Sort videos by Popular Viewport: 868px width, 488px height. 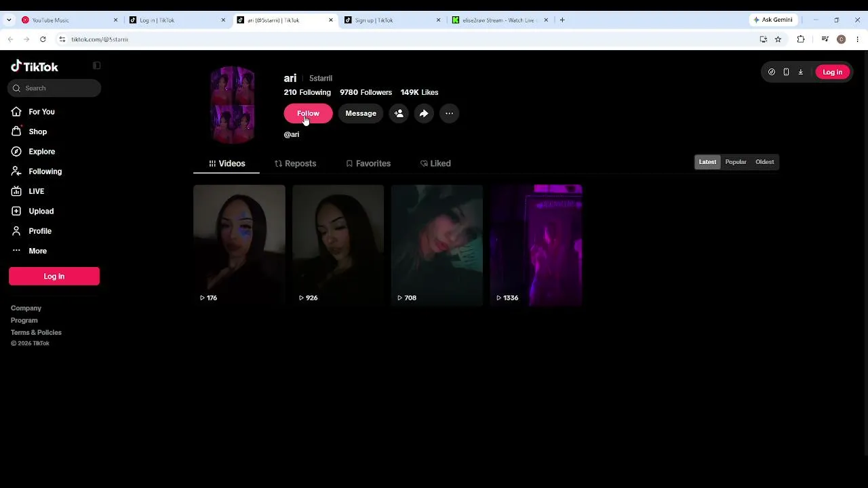click(x=736, y=162)
